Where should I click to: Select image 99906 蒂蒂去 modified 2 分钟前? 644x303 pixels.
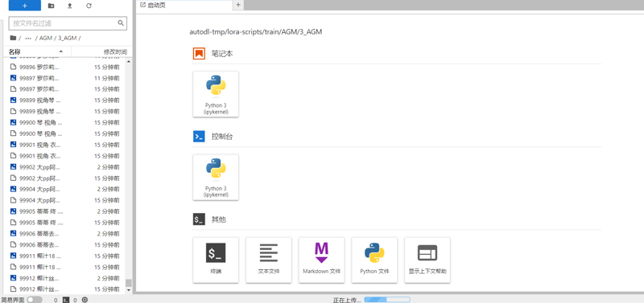point(66,233)
